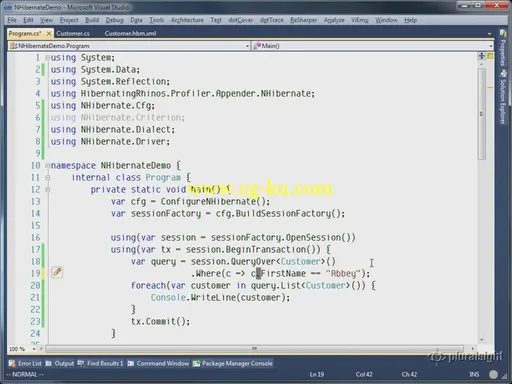Click the Col 42 status bar entry

click(x=364, y=374)
